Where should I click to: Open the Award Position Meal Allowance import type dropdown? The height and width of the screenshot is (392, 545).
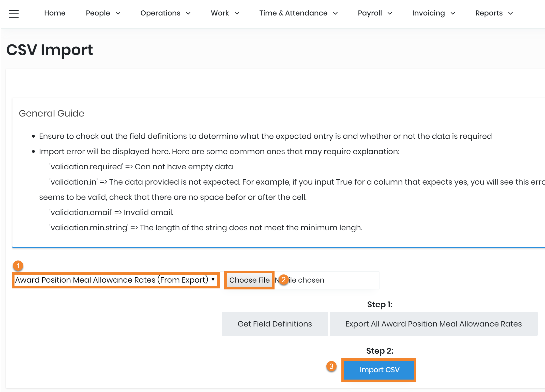[115, 280]
